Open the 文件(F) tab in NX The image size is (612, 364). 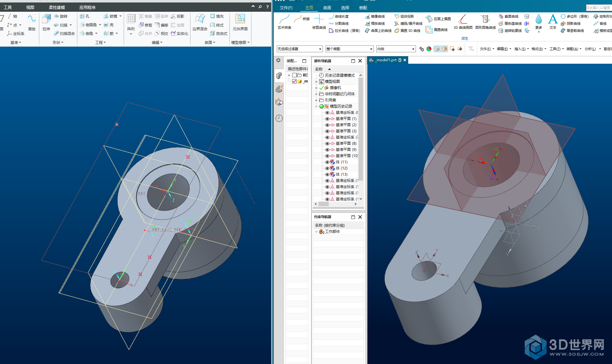[286, 8]
